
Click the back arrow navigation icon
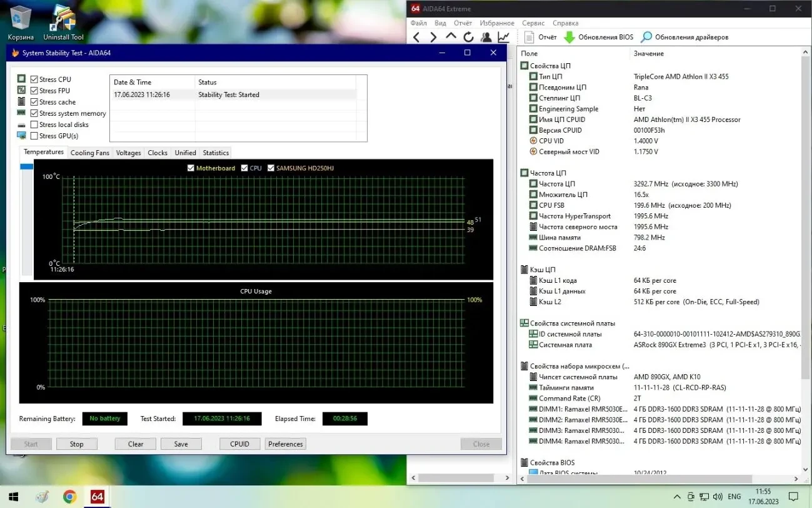click(x=416, y=36)
